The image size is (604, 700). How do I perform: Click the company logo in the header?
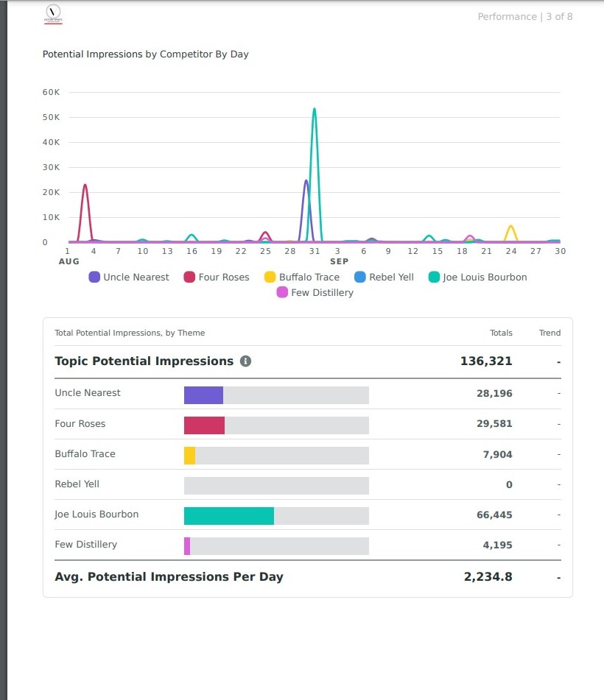[53, 14]
